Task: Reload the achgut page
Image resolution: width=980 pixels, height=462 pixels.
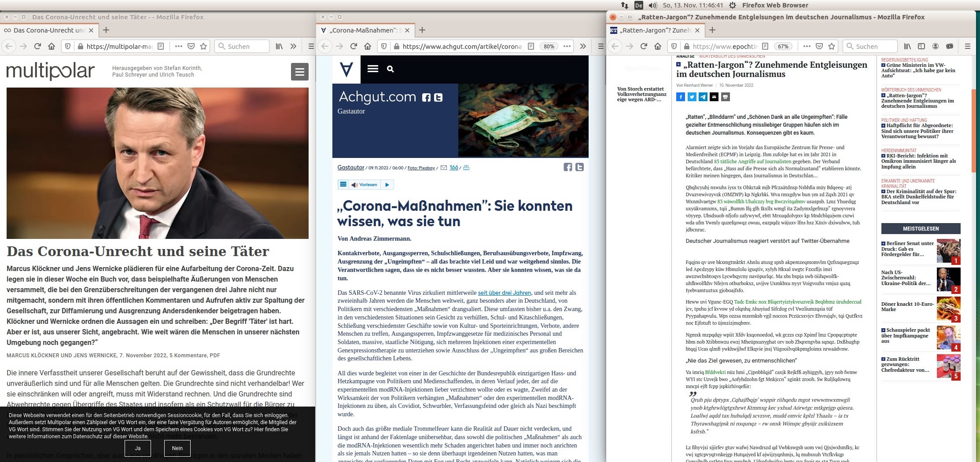Action: [353, 46]
